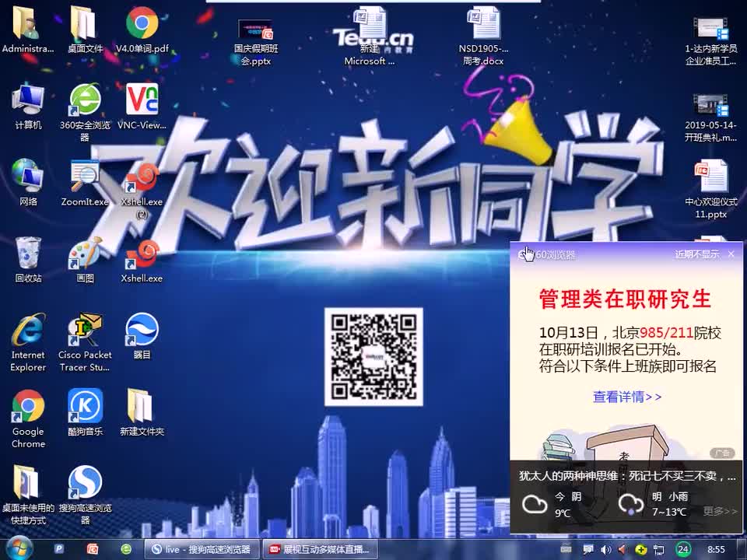Open 新建文件夹 folder

(x=142, y=412)
